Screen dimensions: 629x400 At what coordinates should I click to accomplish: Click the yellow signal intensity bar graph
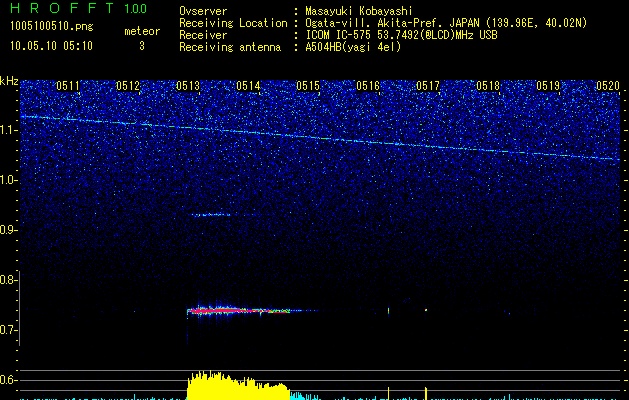(x=238, y=386)
